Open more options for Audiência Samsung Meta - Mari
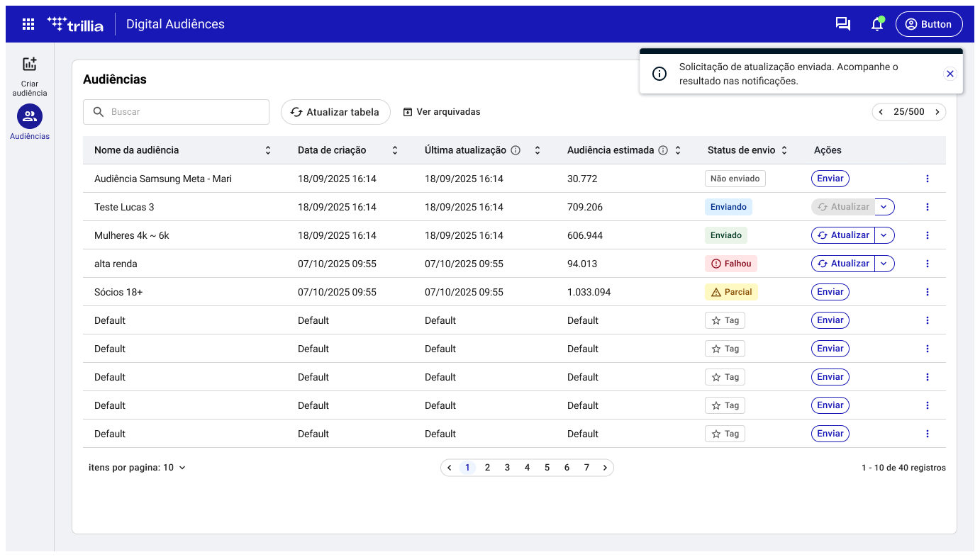Viewport: 980px width, 557px height. tap(928, 179)
